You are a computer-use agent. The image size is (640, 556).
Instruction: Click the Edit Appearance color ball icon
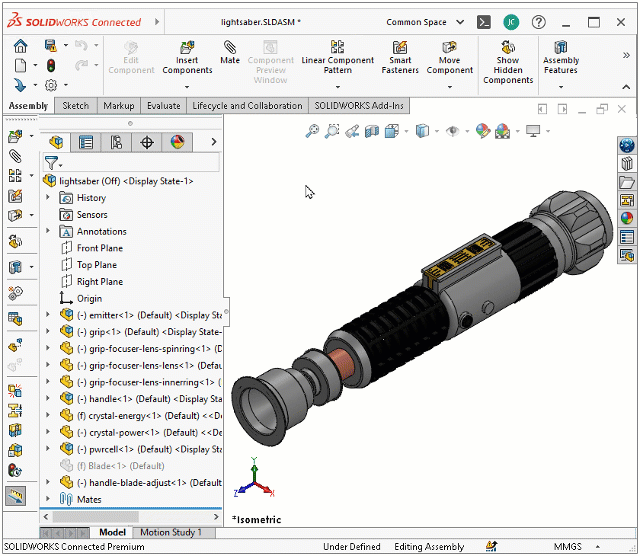click(482, 131)
